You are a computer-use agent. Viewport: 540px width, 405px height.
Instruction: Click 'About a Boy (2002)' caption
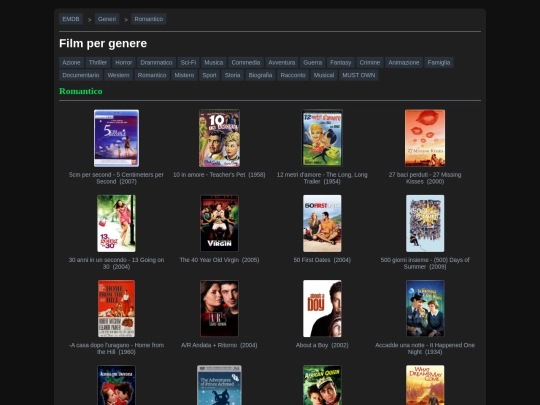point(322,345)
